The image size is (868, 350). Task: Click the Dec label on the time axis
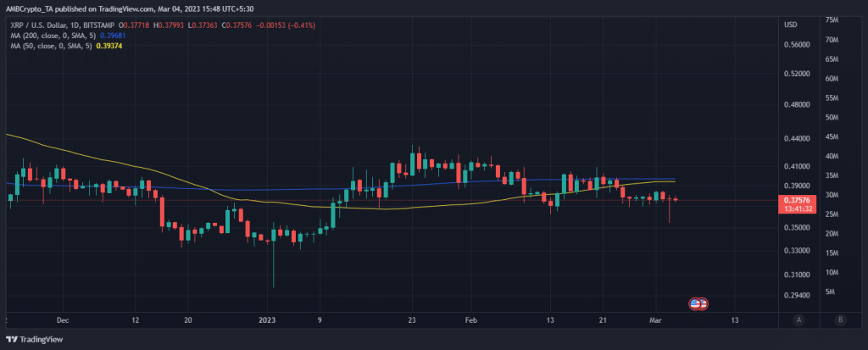point(61,320)
